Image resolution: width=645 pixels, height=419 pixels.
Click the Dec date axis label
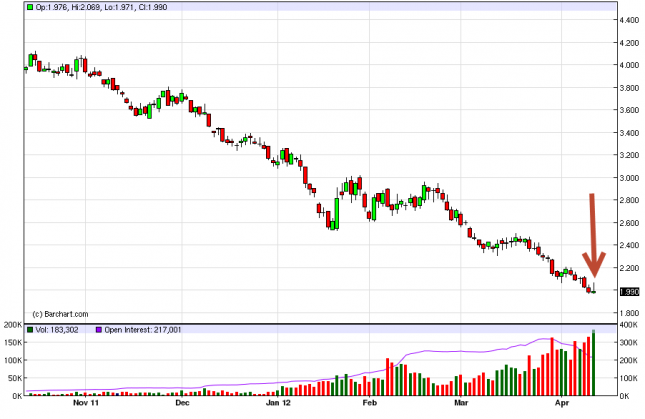click(182, 403)
